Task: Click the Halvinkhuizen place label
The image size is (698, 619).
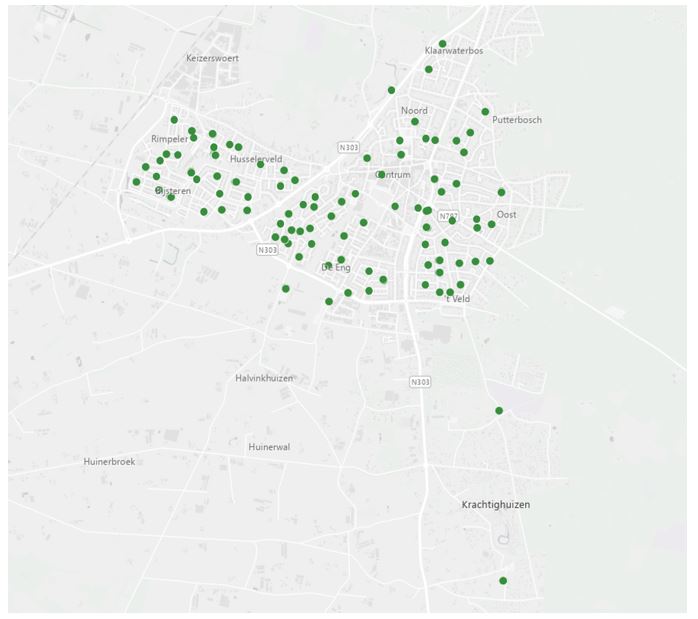Action: point(263,378)
